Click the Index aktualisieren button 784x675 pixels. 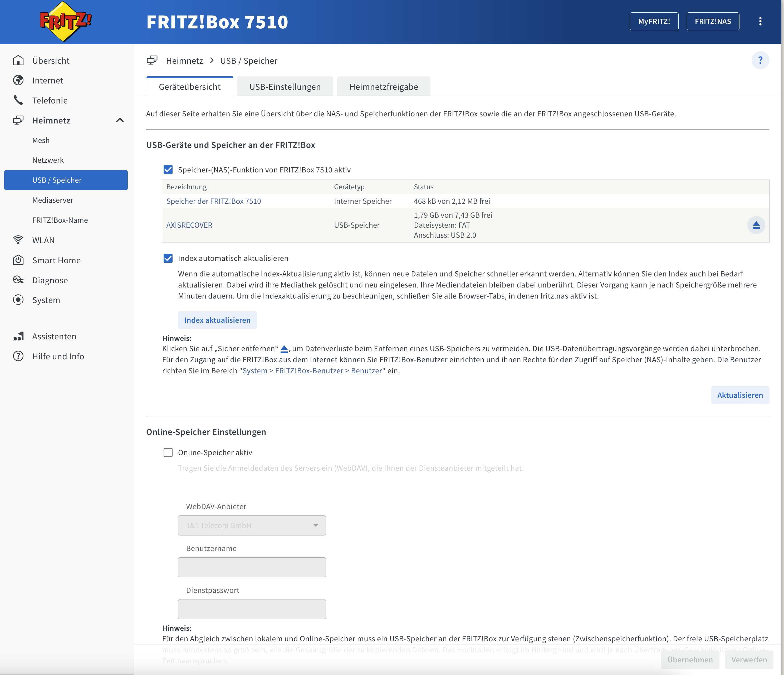click(x=217, y=320)
